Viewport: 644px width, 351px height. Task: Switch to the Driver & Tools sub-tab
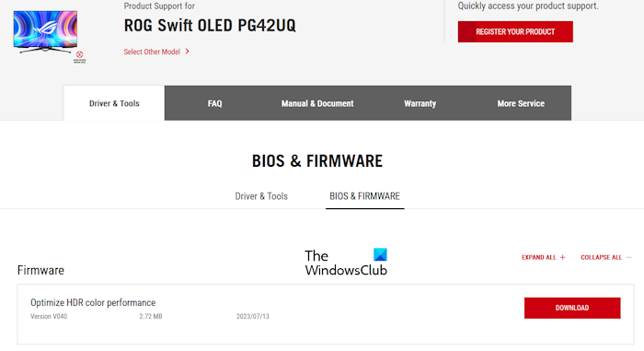(261, 196)
